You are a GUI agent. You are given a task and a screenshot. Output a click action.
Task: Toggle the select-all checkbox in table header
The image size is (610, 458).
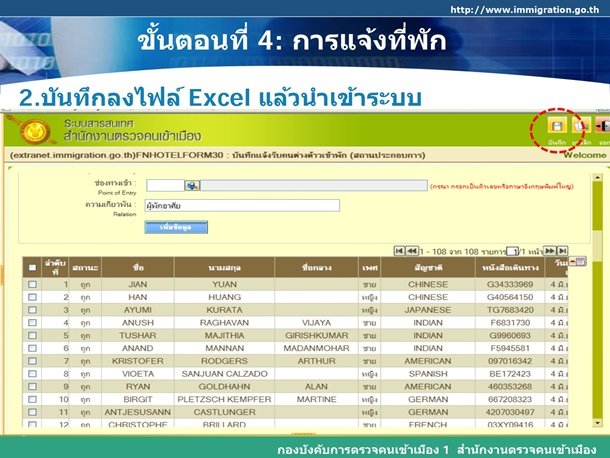coord(32,268)
